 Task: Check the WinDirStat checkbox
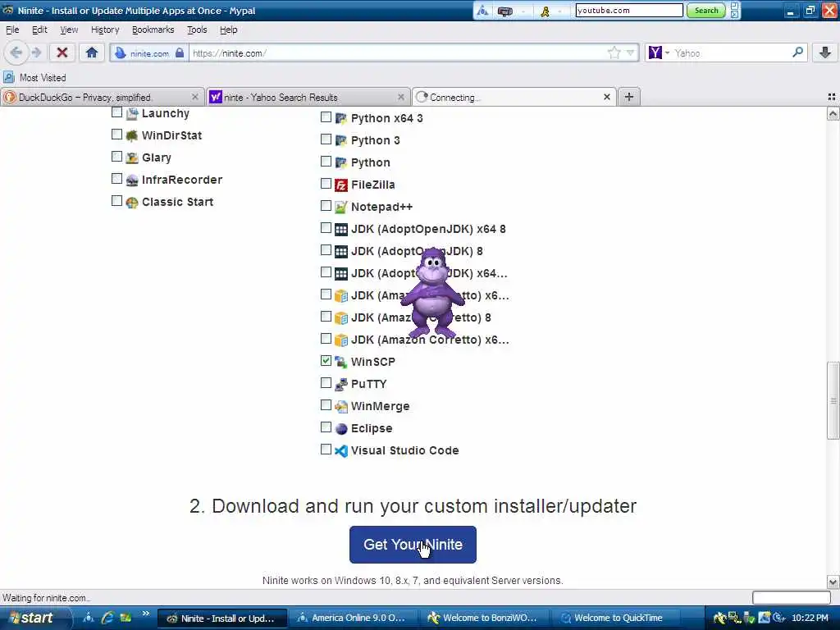point(116,134)
